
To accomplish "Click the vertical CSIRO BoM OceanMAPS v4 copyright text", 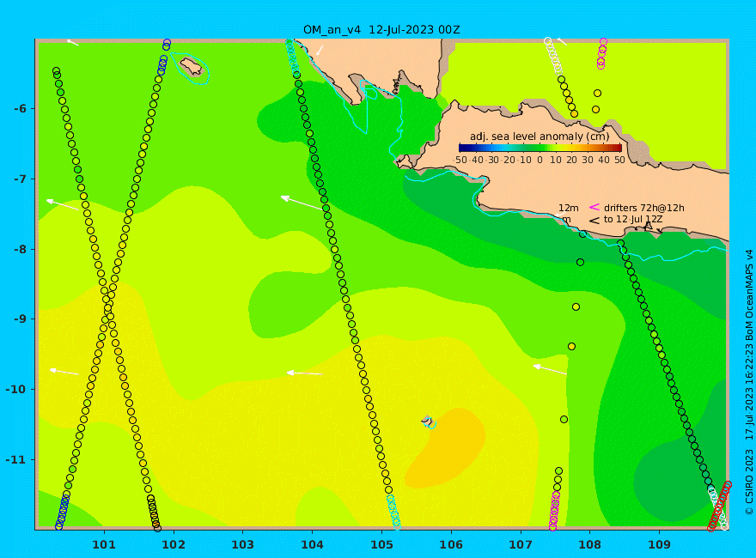I will (749, 382).
